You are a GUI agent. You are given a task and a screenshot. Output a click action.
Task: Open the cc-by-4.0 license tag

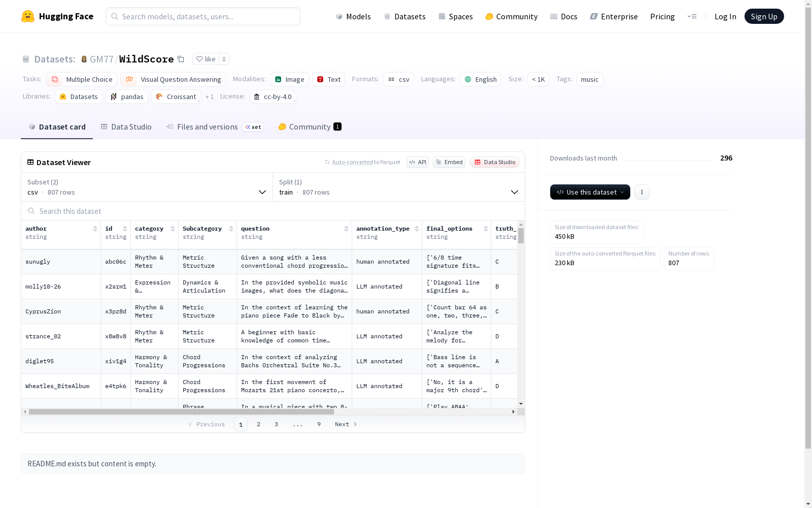point(273,97)
